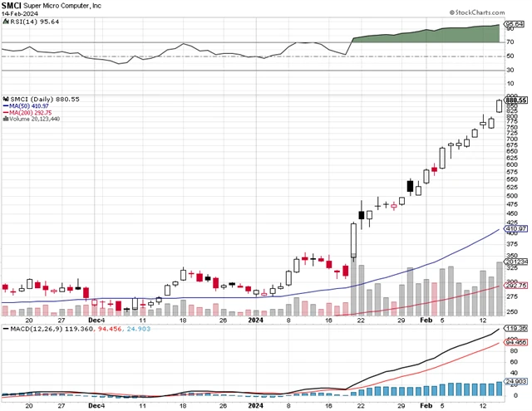Click the 60 label on the MACD axis

click(x=514, y=362)
